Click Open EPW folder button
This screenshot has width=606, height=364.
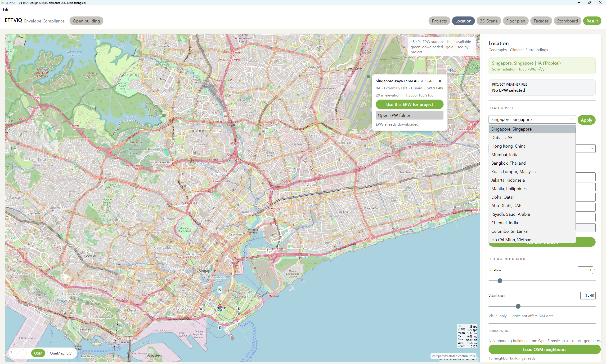click(409, 115)
